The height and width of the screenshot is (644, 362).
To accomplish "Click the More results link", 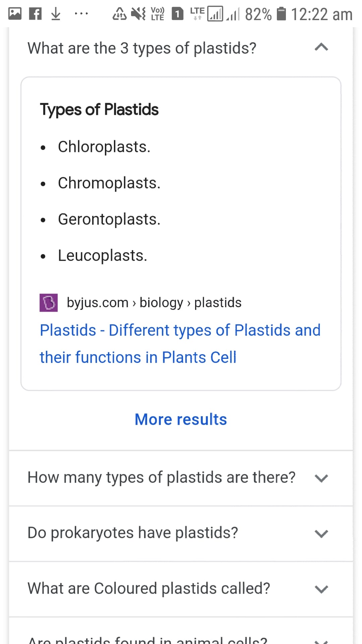I will (x=181, y=419).
